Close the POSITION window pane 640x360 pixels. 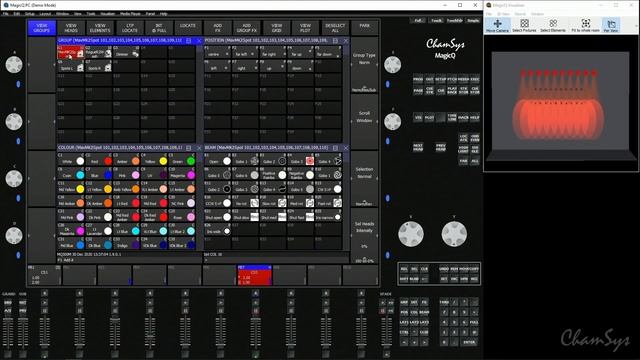pos(346,41)
